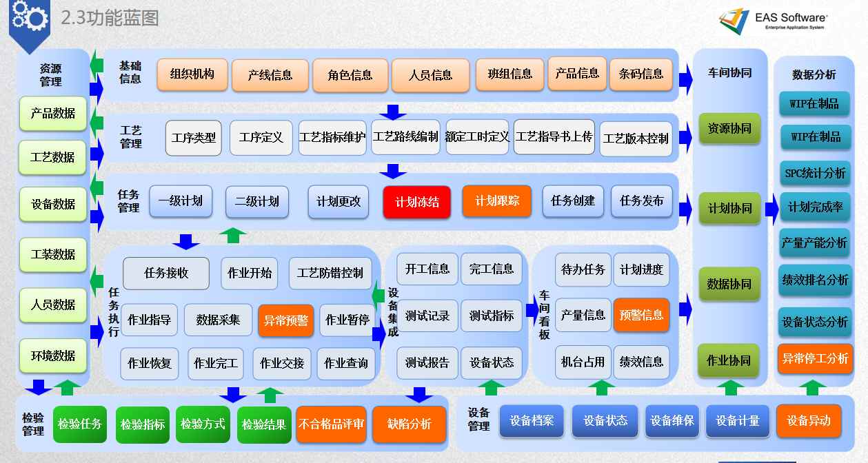Screen dimensions: 868x463
Task: Open 工艺指标维护
Action: [x=332, y=138]
